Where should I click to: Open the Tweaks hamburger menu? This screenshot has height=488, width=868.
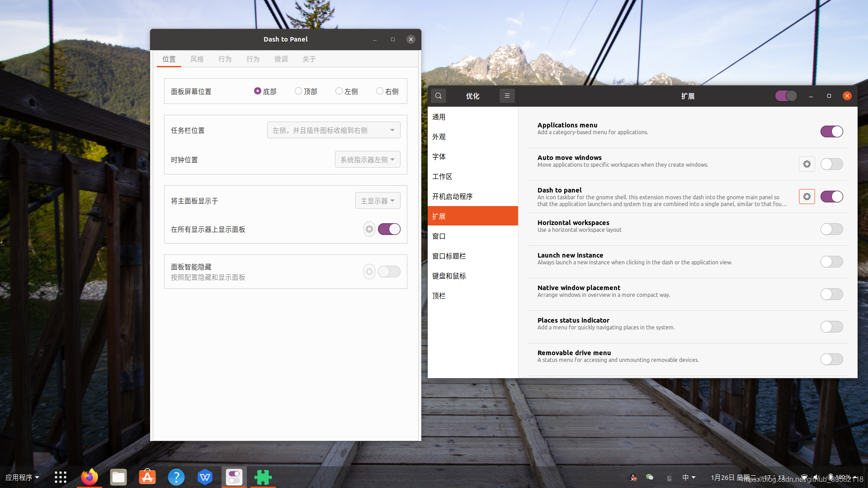pyautogui.click(x=507, y=96)
